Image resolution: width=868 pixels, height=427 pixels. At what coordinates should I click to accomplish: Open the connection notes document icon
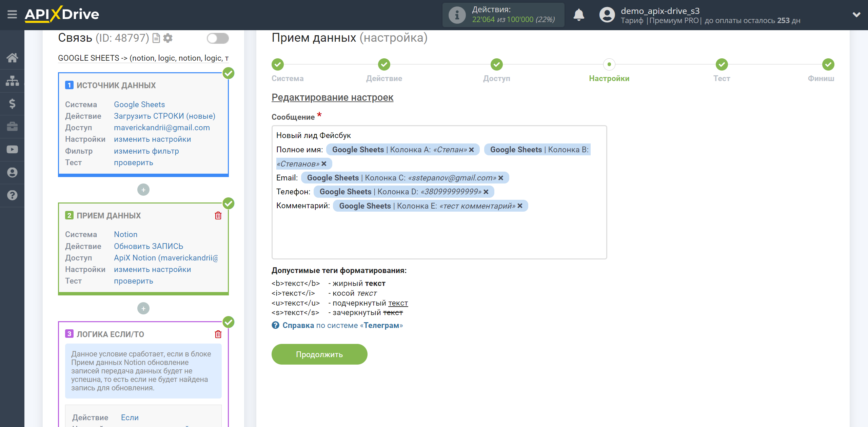(156, 38)
